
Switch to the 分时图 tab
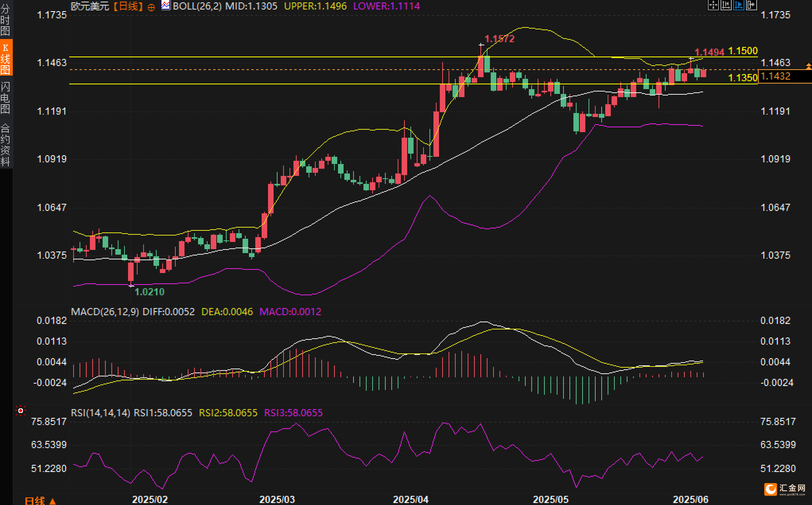6,19
